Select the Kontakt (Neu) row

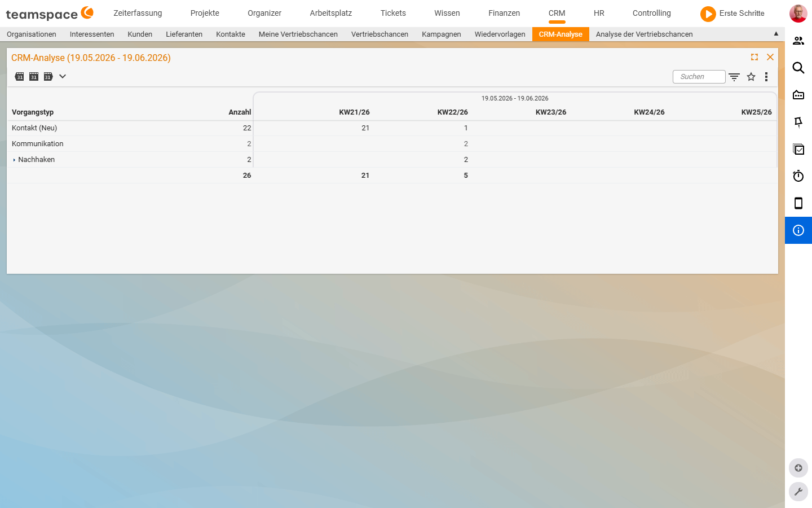tap(392, 128)
